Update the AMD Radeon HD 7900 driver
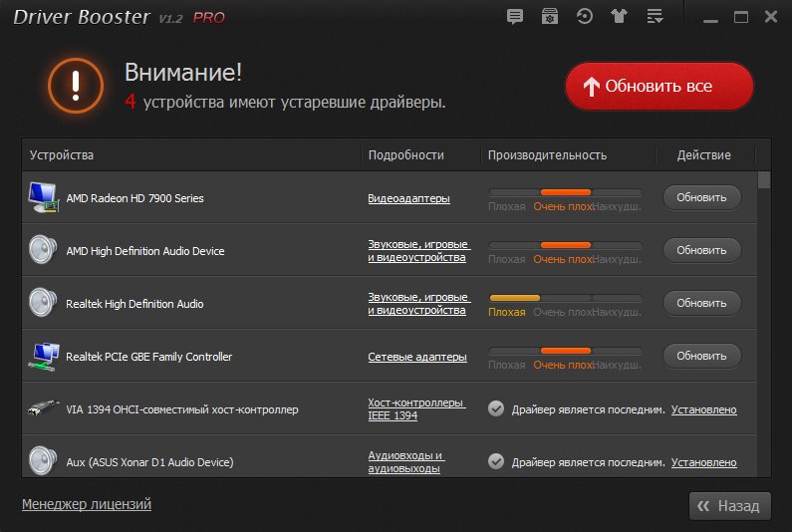The height and width of the screenshot is (532, 792). (701, 197)
